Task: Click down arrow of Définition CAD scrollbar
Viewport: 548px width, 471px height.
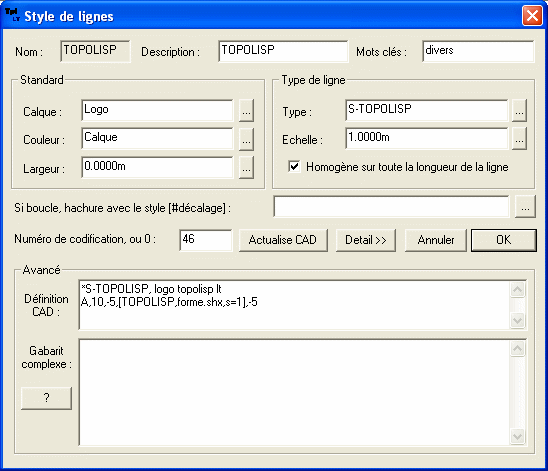Action: point(517,320)
